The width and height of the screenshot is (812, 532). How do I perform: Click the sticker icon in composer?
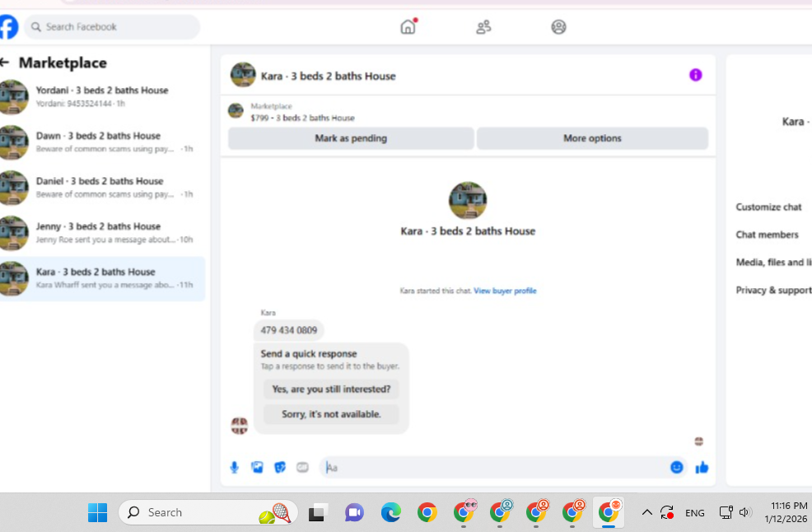[x=280, y=467]
